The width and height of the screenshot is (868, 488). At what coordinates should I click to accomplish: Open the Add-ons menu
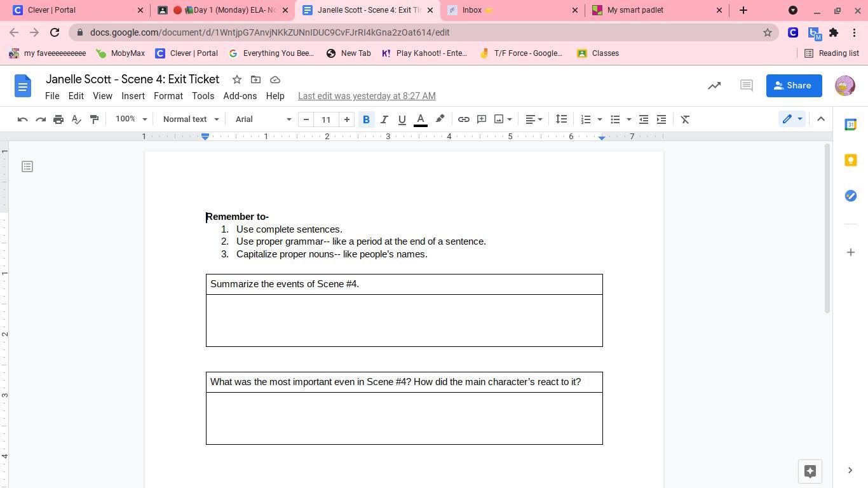pyautogui.click(x=240, y=96)
